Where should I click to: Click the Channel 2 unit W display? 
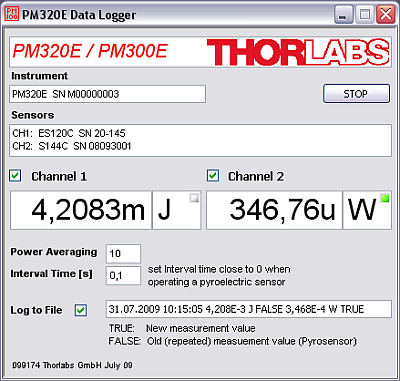[367, 210]
